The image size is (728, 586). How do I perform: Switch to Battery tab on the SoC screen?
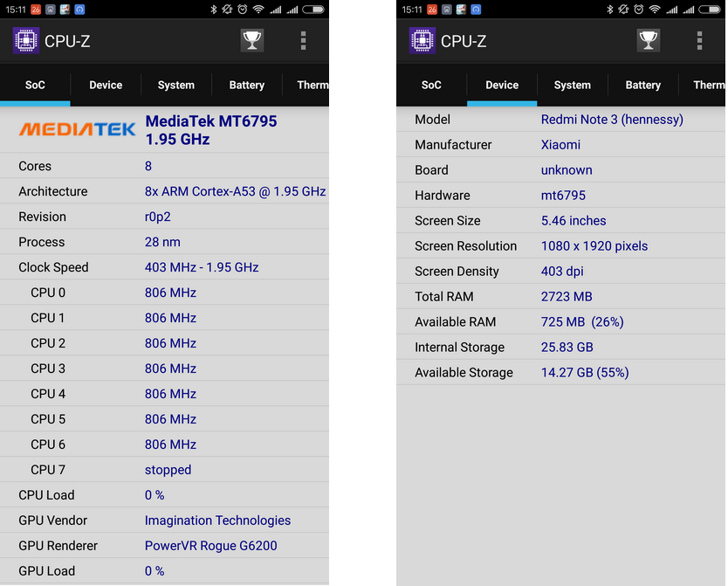tap(247, 85)
